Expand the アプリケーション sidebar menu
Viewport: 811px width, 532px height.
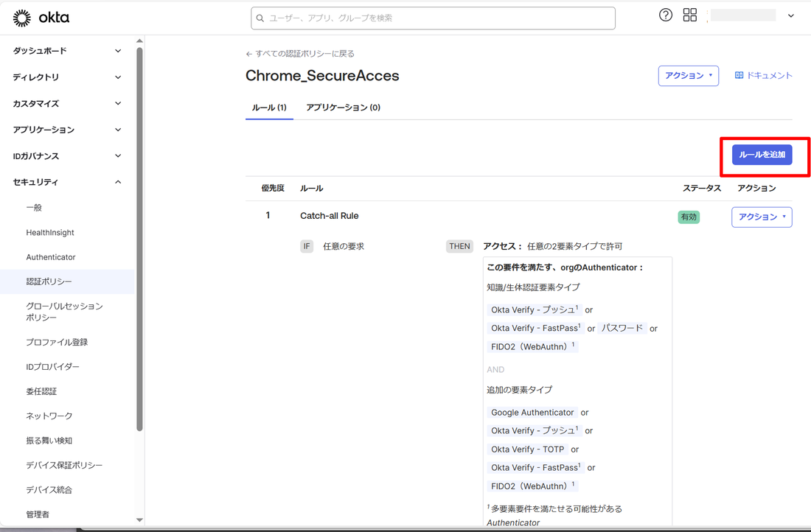coord(67,130)
